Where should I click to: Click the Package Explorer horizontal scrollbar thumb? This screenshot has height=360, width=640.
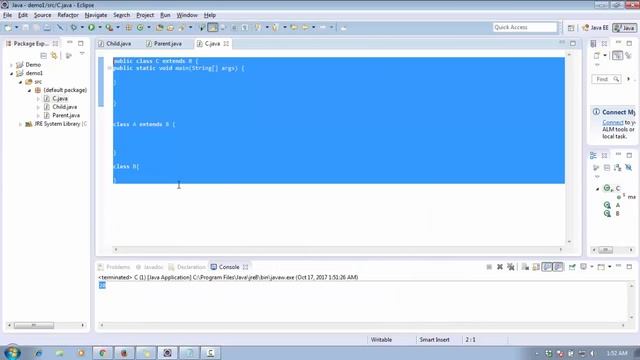tap(34, 325)
